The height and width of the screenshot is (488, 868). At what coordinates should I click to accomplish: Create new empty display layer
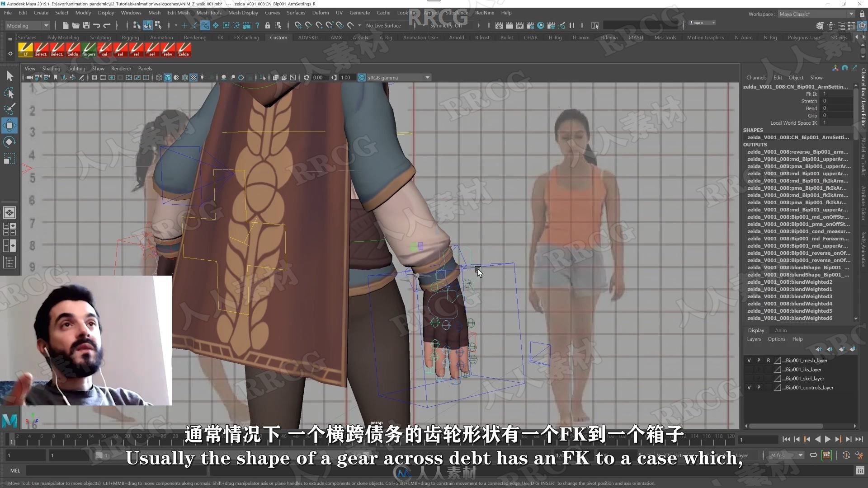pyautogui.click(x=841, y=349)
